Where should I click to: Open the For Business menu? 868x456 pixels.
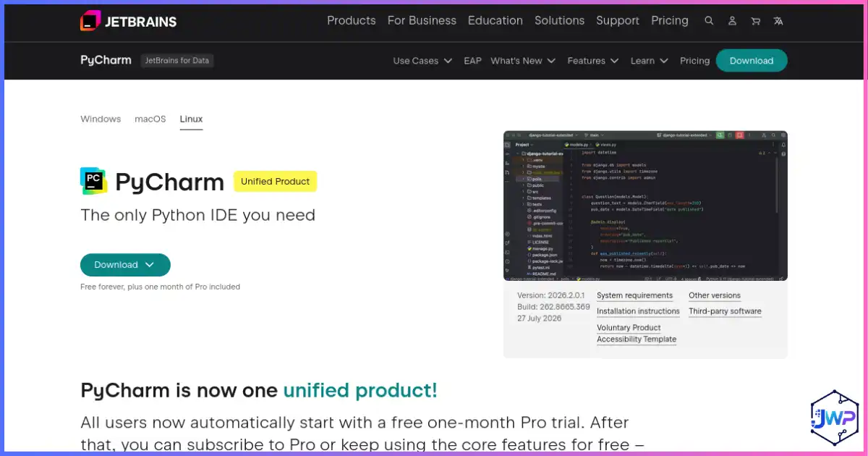coord(422,20)
